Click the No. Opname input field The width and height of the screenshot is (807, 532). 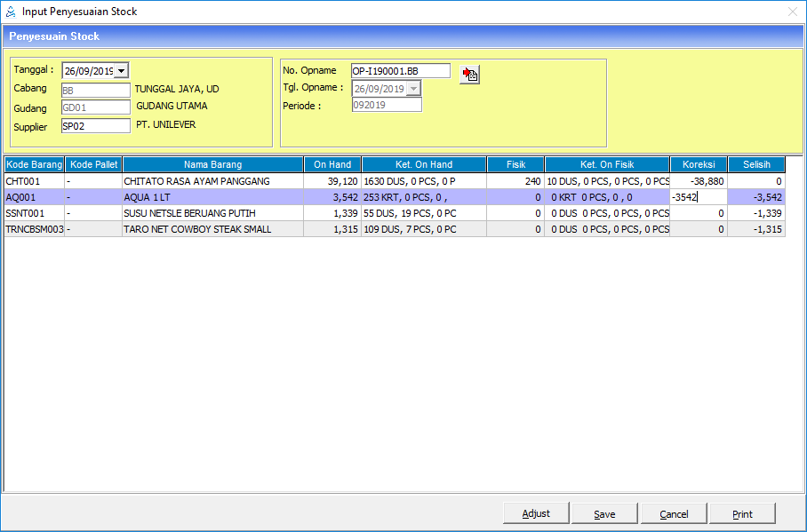tap(400, 71)
